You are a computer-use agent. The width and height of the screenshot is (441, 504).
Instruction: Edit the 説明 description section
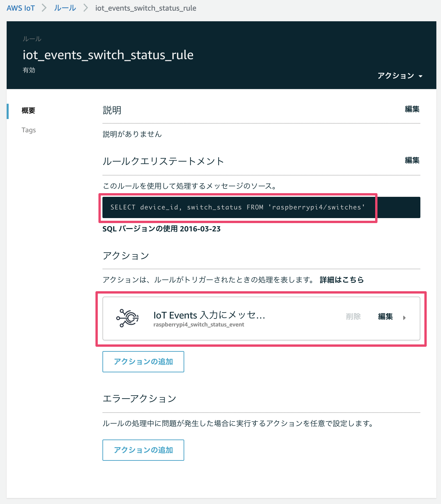[x=412, y=109]
